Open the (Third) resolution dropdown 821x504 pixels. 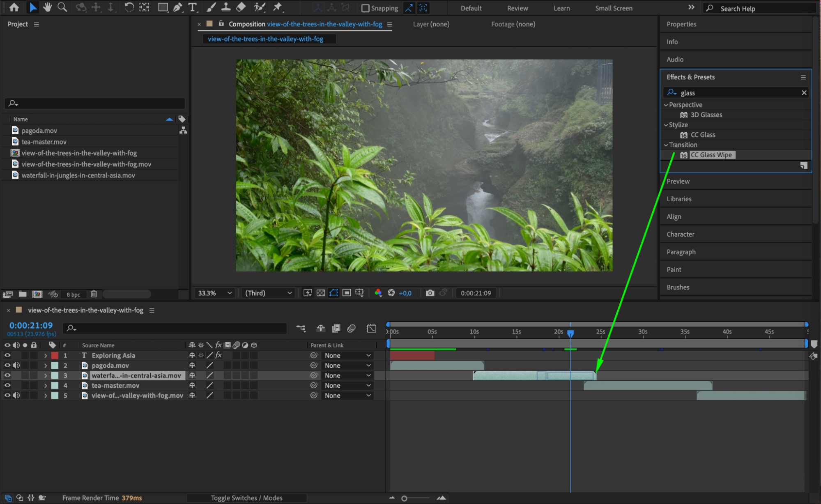(x=268, y=293)
